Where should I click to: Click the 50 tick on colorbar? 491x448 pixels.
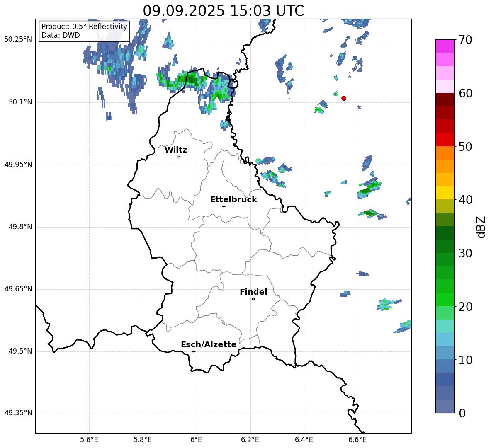[465, 147]
